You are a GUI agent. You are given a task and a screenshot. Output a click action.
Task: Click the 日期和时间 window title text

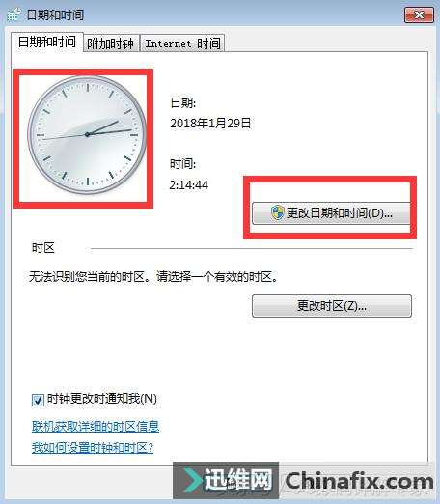click(x=55, y=14)
